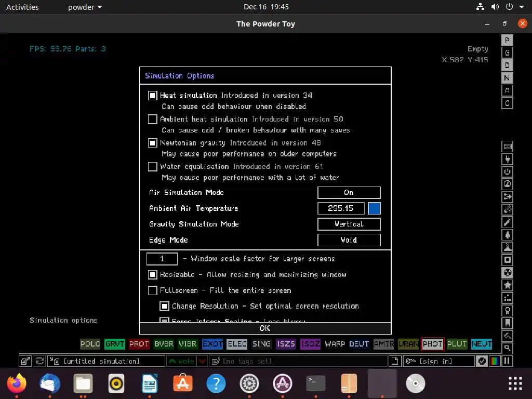Image resolution: width=532 pixels, height=399 pixels.
Task: Open the Powders pile icon section
Action: [x=507, y=247]
